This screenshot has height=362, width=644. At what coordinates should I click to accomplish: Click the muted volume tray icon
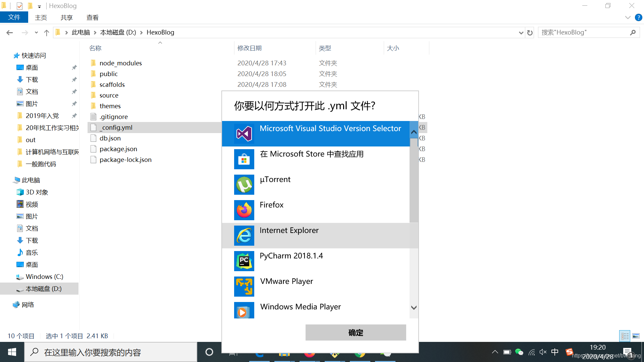(x=543, y=352)
